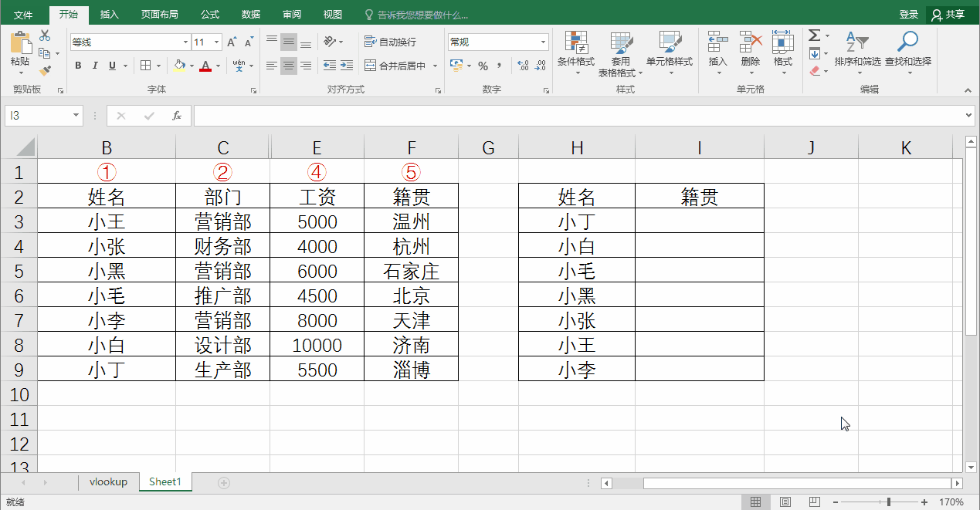Align cell text to the right
The width and height of the screenshot is (980, 510).
click(306, 66)
